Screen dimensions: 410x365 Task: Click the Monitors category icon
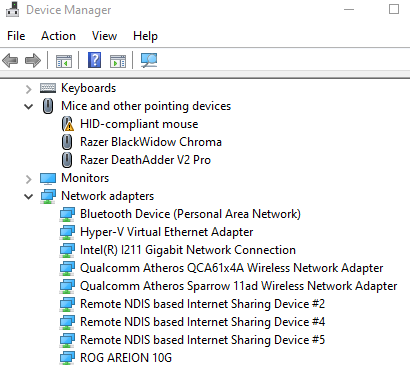coord(48,178)
